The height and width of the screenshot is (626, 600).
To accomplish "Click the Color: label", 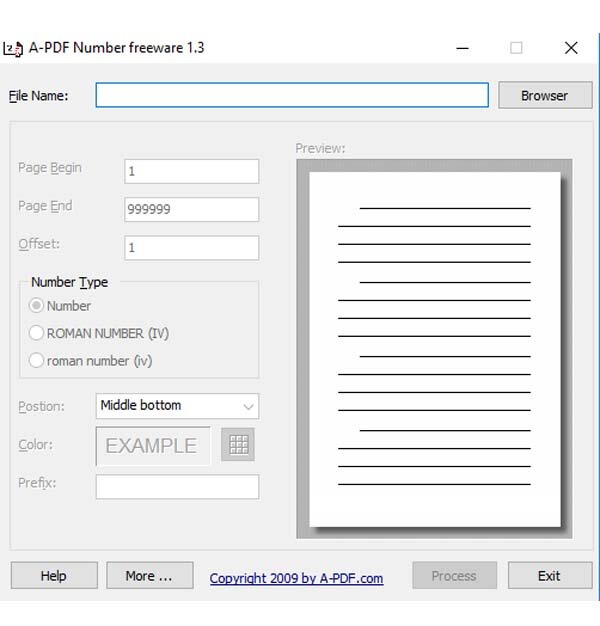I will point(36,444).
